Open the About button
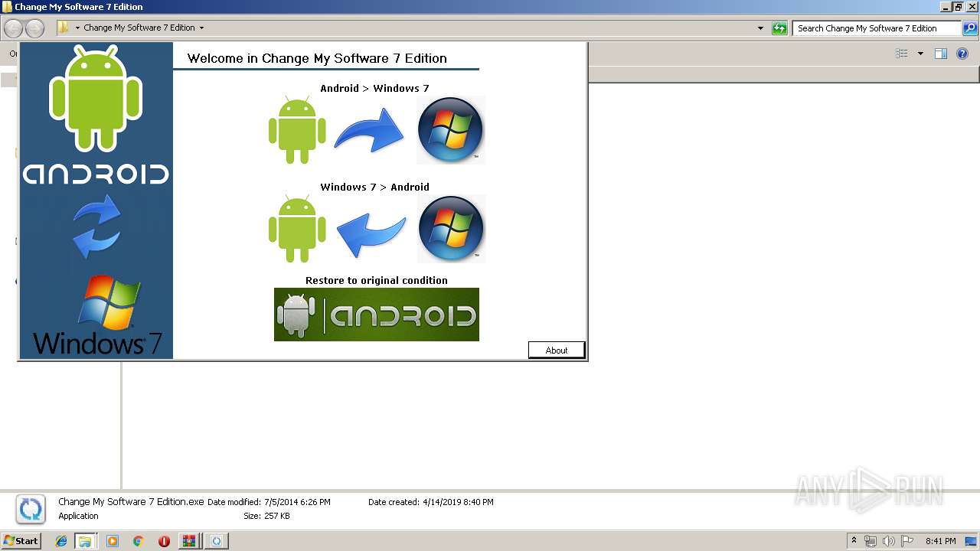 [557, 350]
